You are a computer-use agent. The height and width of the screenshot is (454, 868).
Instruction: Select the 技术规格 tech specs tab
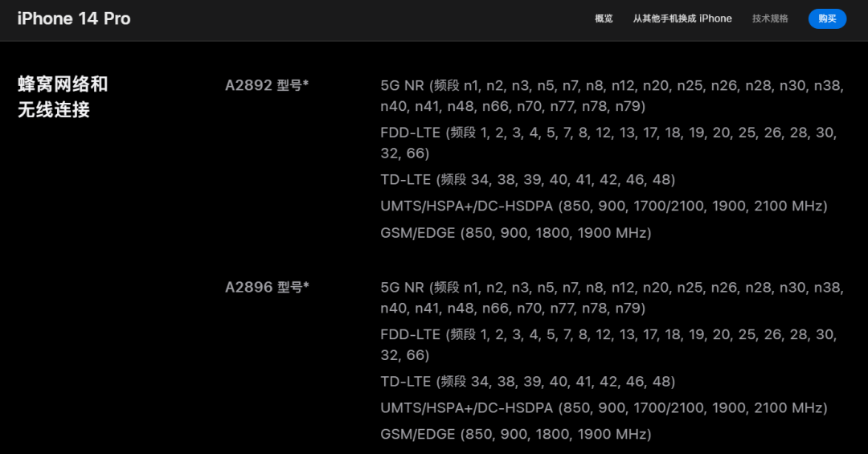point(769,18)
